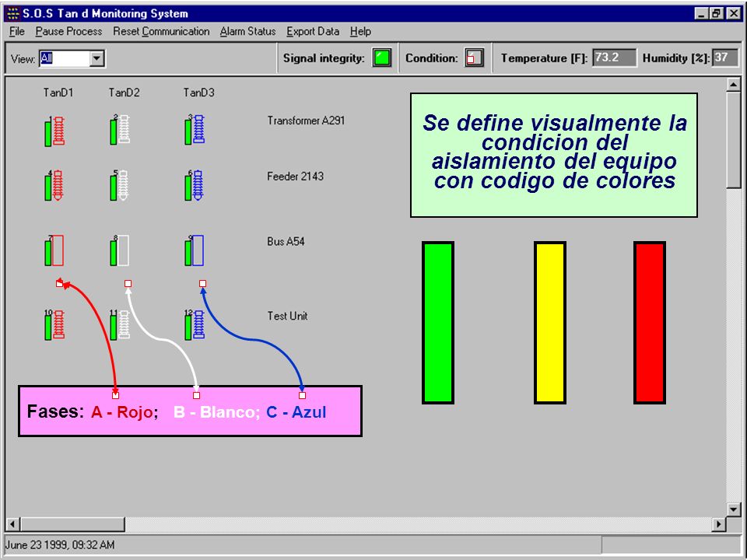The height and width of the screenshot is (560, 747).
Task: Click the 'A - Rojo' phase legend text
Action: point(123,412)
